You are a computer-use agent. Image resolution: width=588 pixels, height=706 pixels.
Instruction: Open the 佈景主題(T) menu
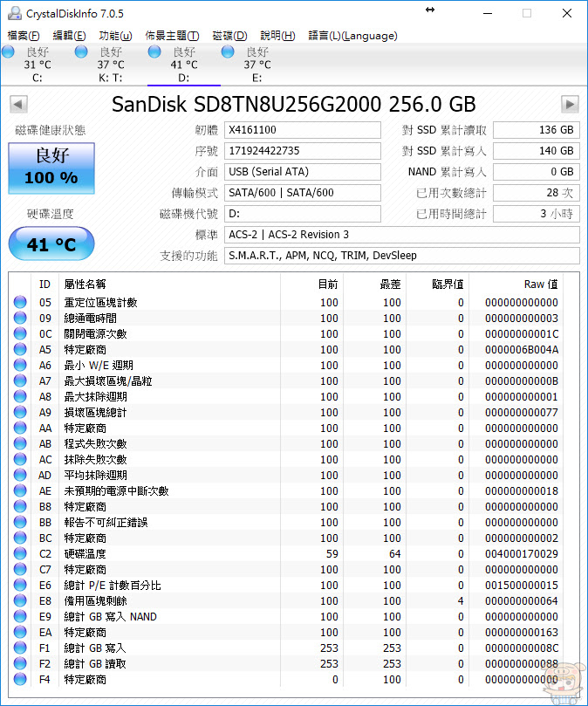[172, 36]
